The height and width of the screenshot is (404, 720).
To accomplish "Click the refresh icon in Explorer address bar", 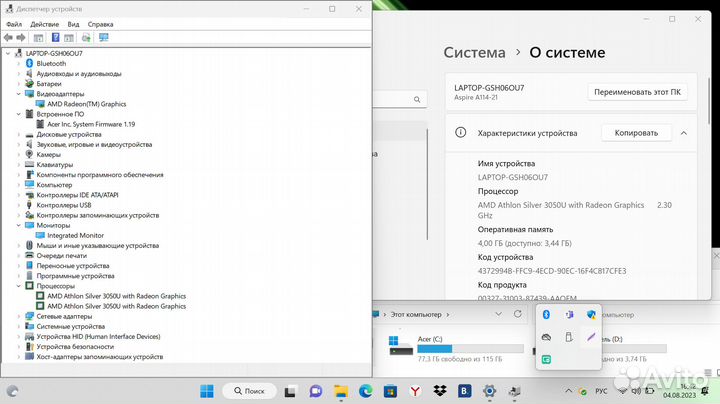I will point(518,314).
